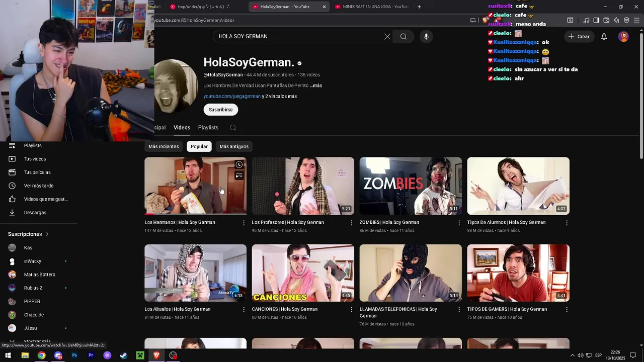Open Brave Shields lion icon

point(485,20)
